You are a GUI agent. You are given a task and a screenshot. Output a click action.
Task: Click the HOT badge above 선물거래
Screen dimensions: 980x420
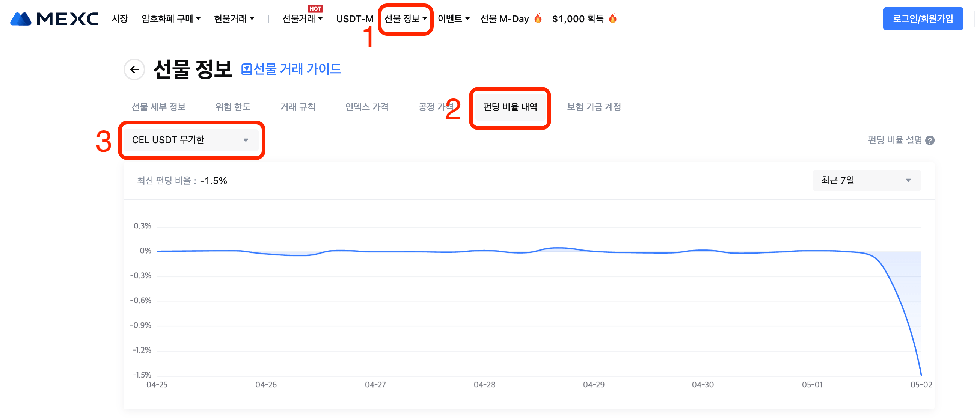tap(315, 8)
